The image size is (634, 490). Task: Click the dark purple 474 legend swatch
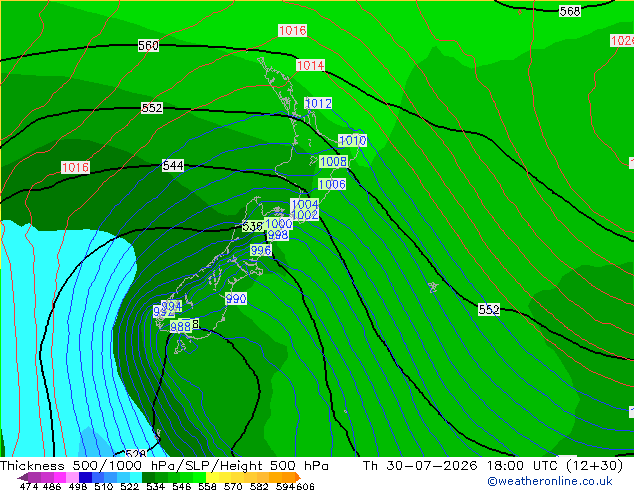tap(23, 477)
